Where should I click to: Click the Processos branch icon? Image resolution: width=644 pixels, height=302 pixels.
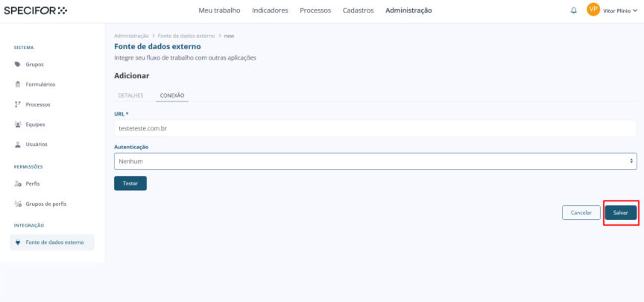[18, 104]
